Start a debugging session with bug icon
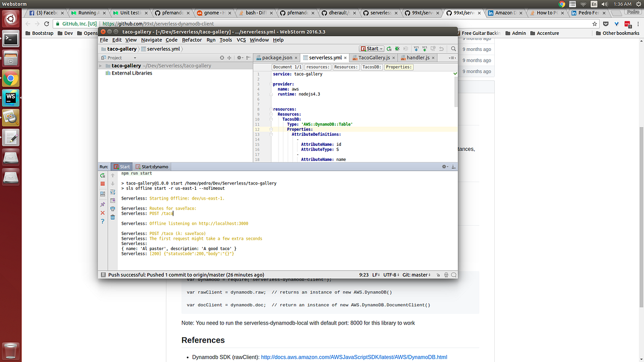The height and width of the screenshot is (362, 644). (x=397, y=48)
